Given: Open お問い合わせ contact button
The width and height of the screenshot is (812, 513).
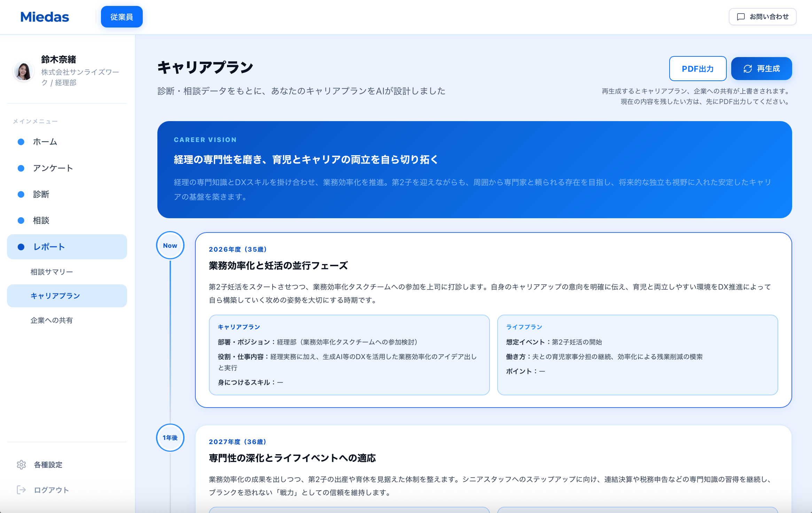Looking at the screenshot, I should (763, 17).
